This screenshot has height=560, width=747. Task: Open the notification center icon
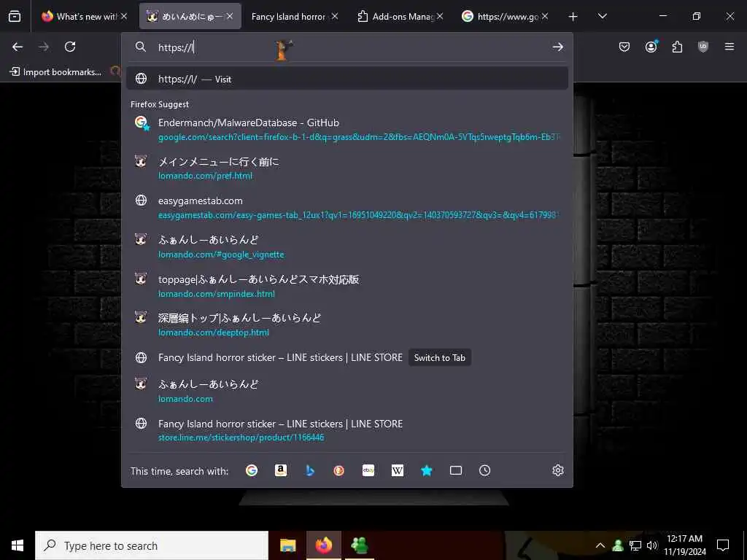click(723, 545)
